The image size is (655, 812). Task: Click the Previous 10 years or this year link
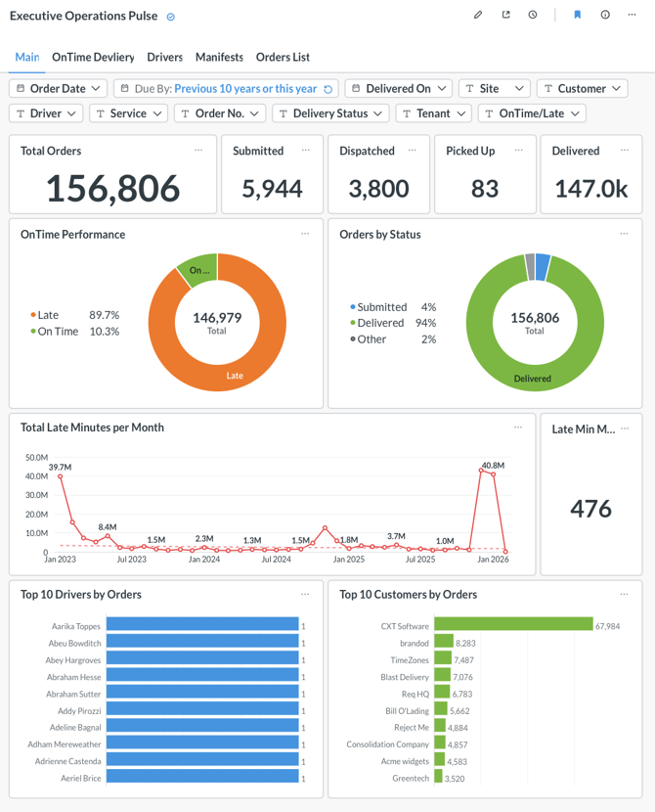[x=245, y=89]
